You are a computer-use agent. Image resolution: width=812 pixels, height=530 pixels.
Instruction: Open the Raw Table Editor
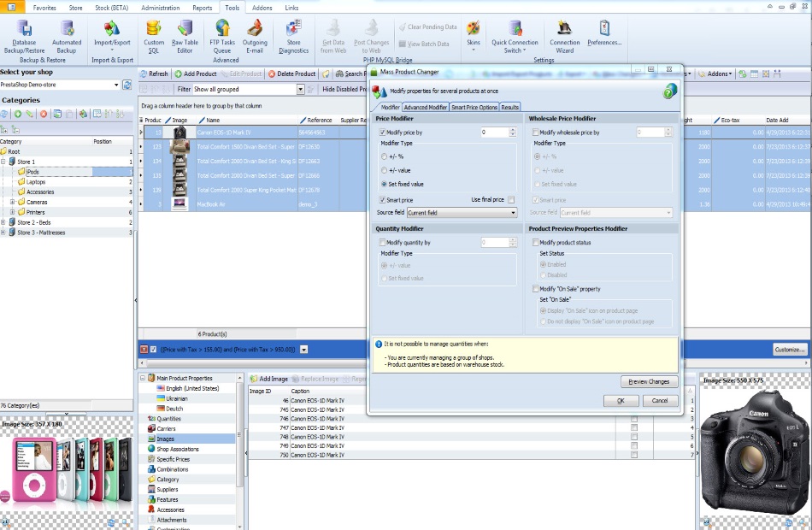(x=185, y=36)
